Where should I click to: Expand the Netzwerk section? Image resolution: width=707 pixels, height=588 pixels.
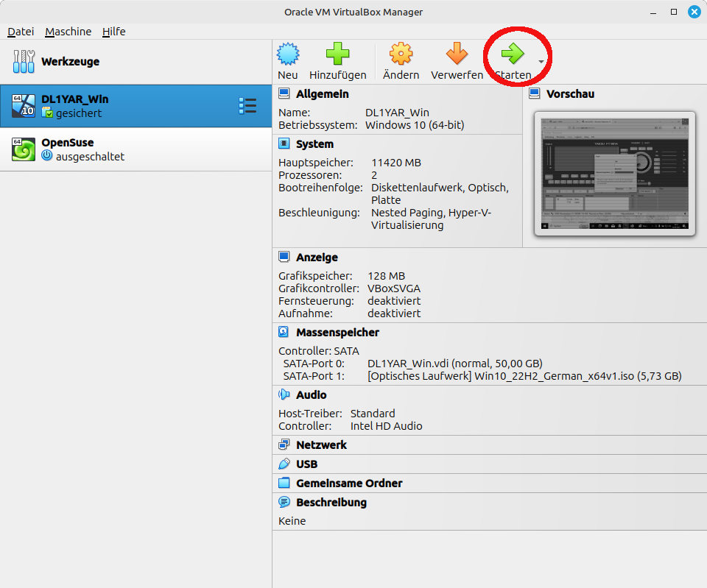point(321,445)
